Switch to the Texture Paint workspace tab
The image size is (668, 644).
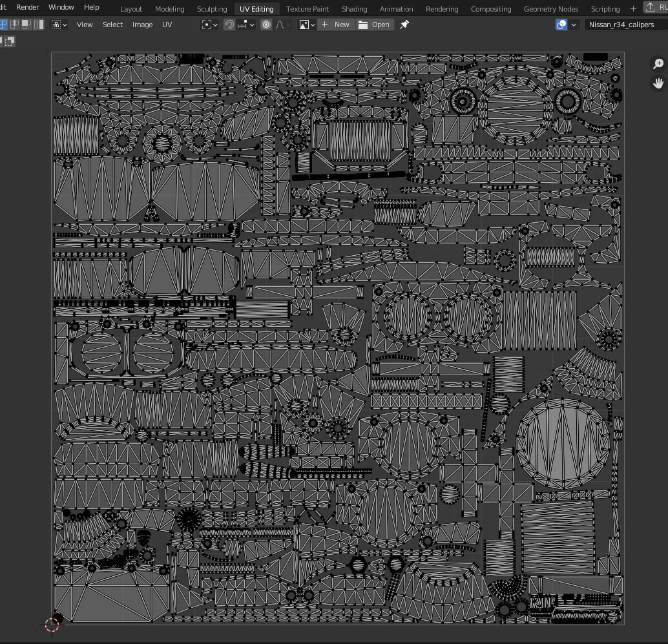307,8
